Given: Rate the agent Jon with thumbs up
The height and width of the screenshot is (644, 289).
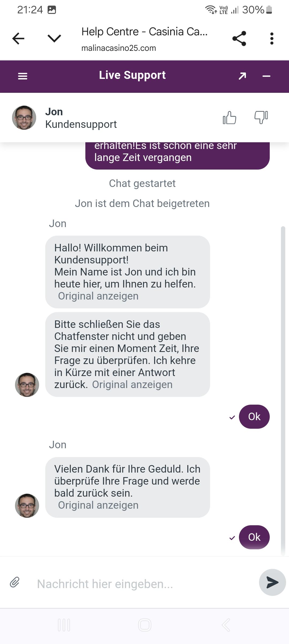Looking at the screenshot, I should 230,118.
